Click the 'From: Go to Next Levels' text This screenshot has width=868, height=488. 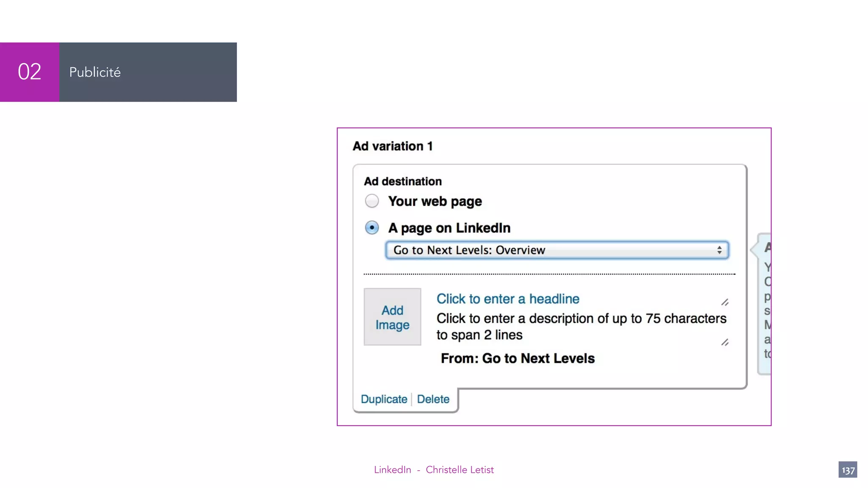click(517, 358)
